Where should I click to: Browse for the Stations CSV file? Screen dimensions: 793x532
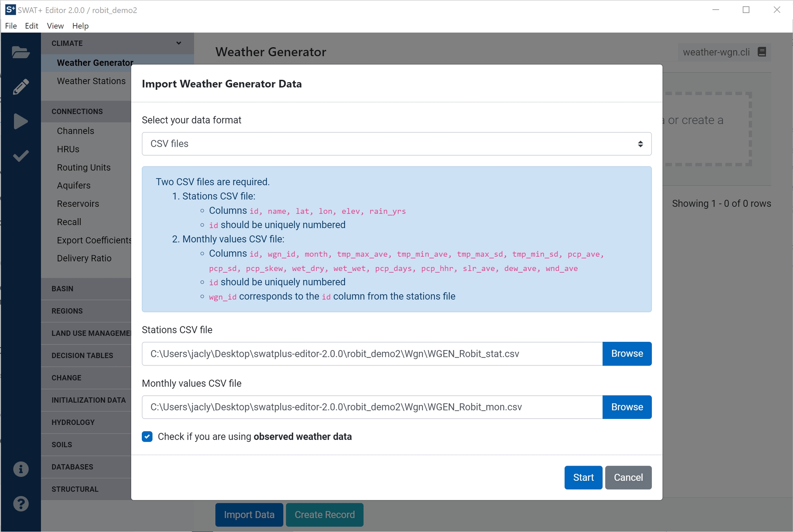626,354
